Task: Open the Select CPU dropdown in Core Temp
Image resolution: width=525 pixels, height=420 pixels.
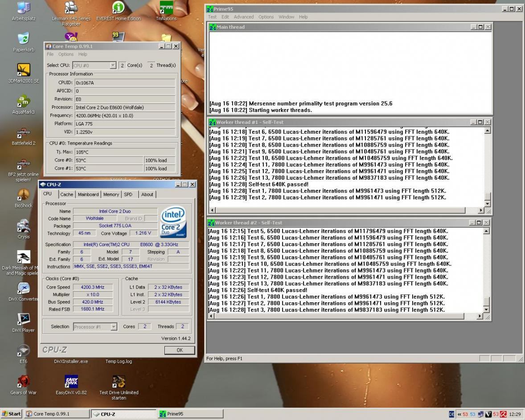Action: (113, 65)
